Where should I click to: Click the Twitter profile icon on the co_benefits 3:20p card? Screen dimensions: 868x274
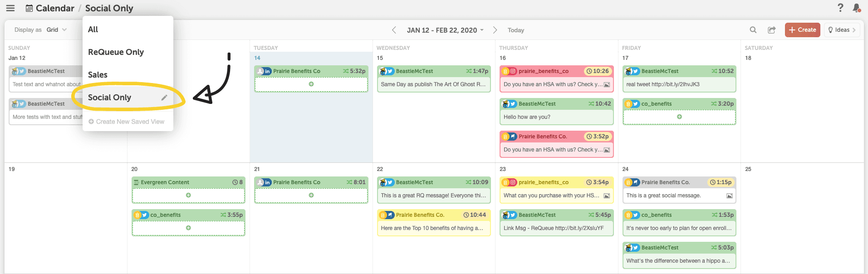(x=635, y=104)
